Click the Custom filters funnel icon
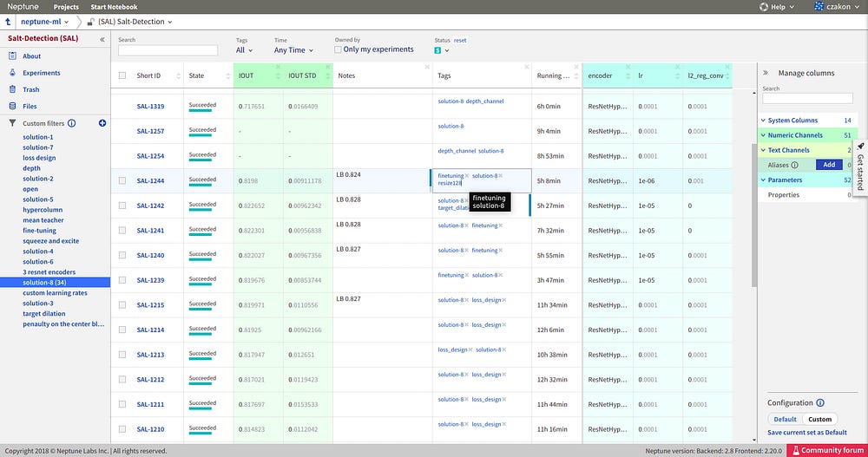The width and height of the screenshot is (868, 457). point(12,123)
